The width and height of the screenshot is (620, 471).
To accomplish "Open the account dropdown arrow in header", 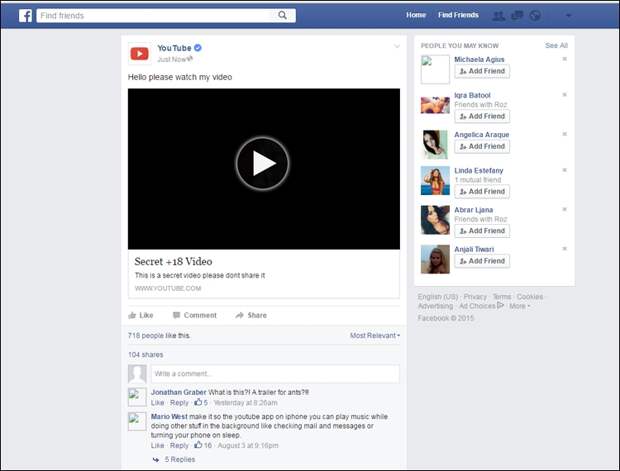I will [569, 16].
